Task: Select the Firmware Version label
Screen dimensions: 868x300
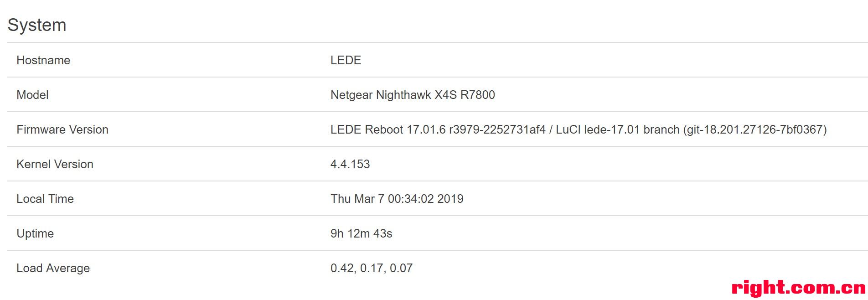Action: pyautogui.click(x=62, y=129)
